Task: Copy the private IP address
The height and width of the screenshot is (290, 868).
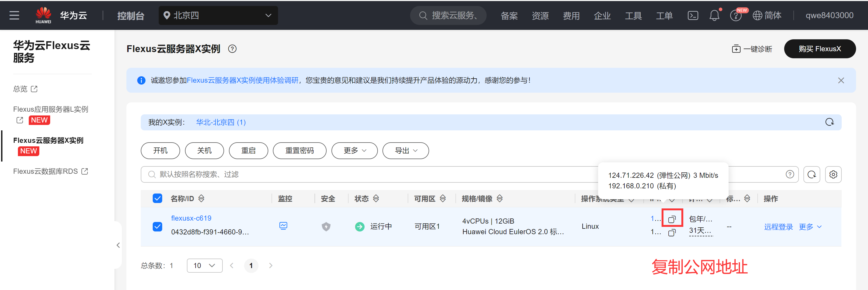Action: pos(672,232)
